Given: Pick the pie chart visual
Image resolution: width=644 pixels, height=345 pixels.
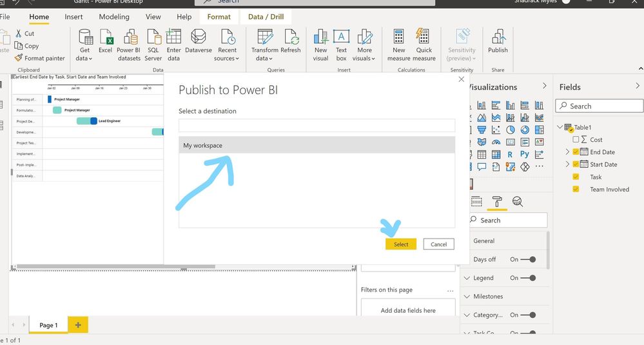Looking at the screenshot, I should pyautogui.click(x=511, y=130).
